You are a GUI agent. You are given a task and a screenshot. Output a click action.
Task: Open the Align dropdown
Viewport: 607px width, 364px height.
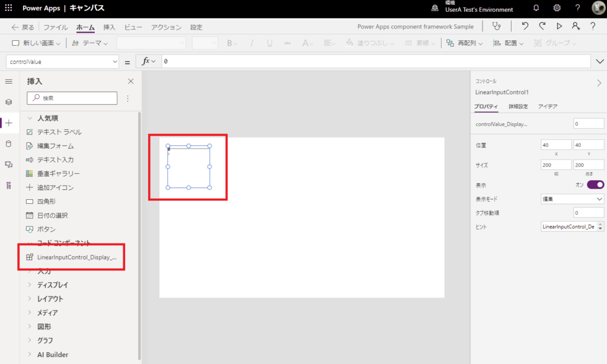508,43
